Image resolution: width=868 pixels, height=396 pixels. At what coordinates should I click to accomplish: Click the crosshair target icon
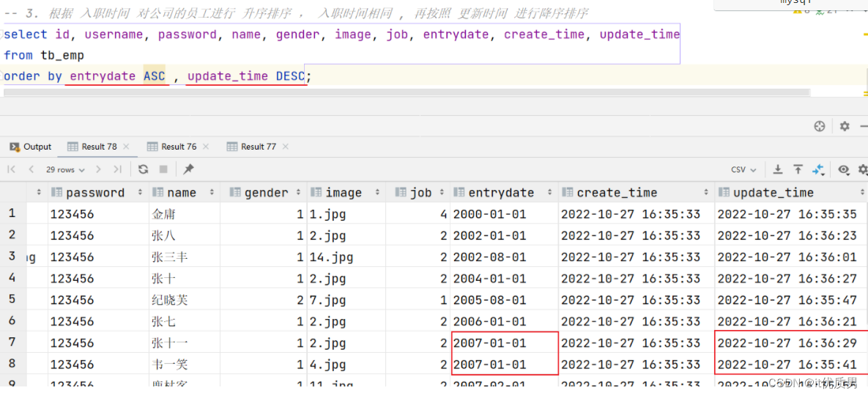point(819,126)
